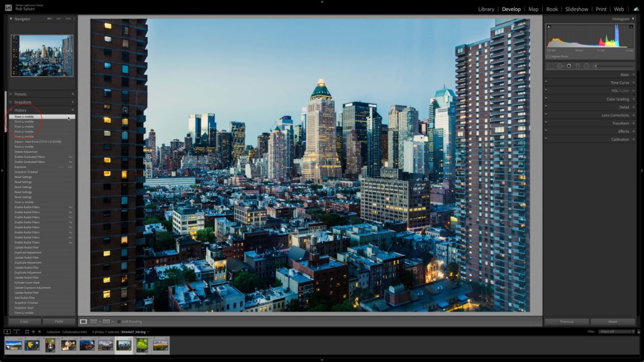This screenshot has width=644, height=362.
Task: Switch to the Web module
Action: [x=619, y=9]
